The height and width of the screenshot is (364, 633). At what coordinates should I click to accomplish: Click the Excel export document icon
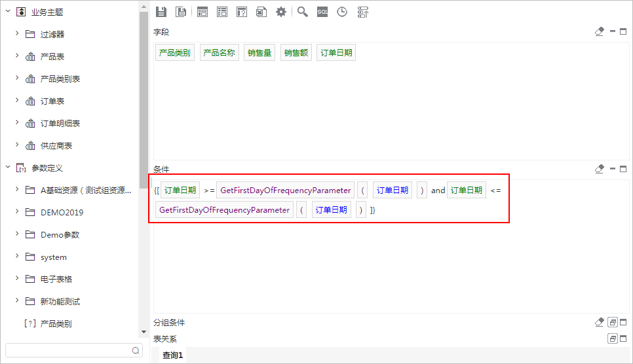point(261,12)
